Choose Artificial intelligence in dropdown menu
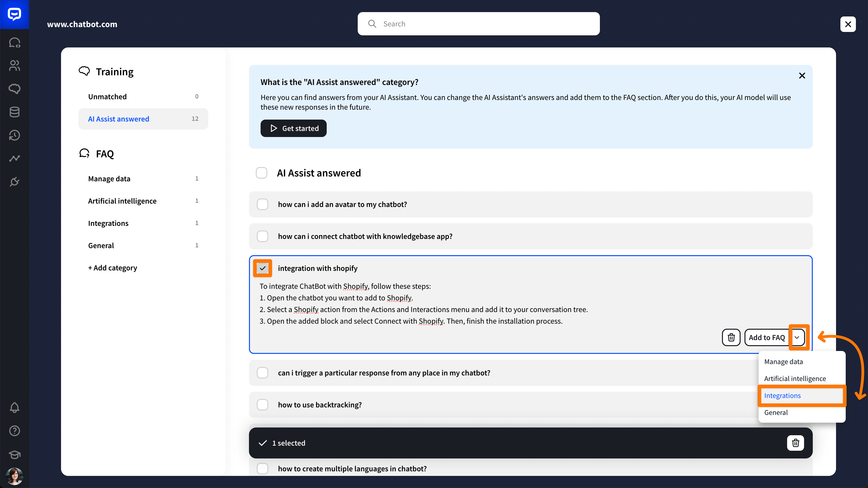 point(802,379)
